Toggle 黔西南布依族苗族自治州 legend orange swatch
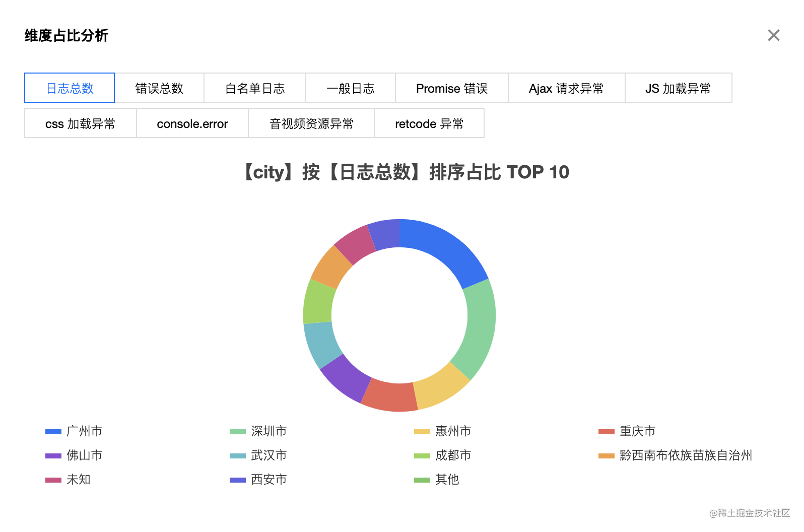Screen dimensions: 804x532 pyautogui.click(x=607, y=455)
